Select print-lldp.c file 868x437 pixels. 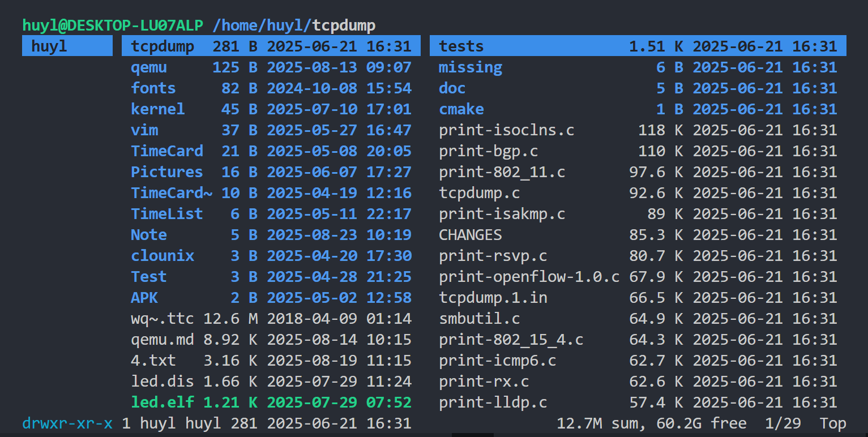(638, 402)
